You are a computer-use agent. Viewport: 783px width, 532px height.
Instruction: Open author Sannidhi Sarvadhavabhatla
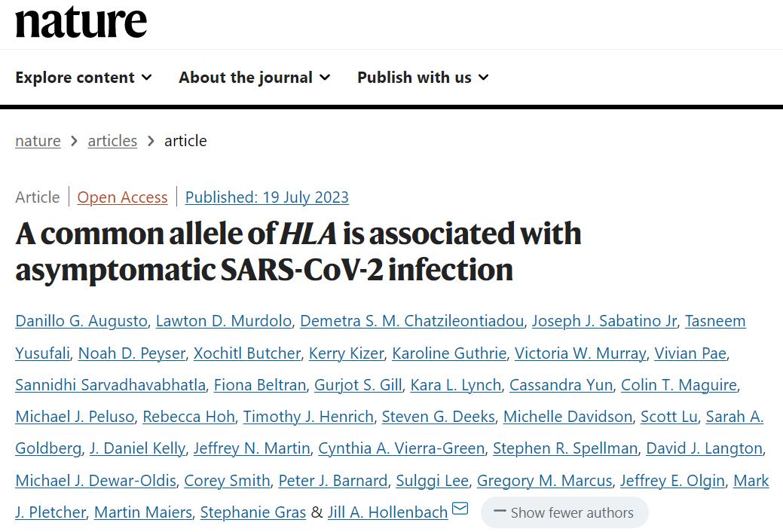[x=110, y=385]
